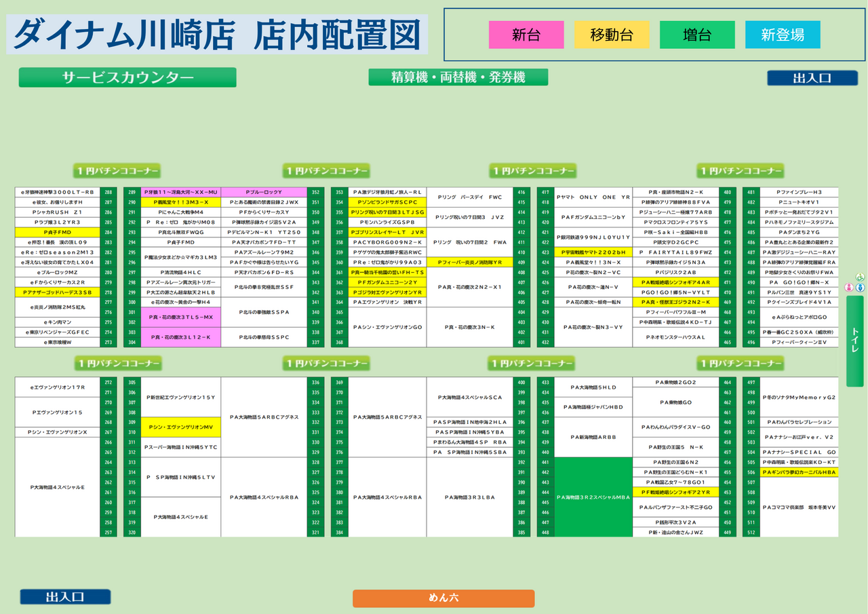Select machine cell PA海物語3R3LBA
Screen dimensions: 868x614
coord(469,497)
